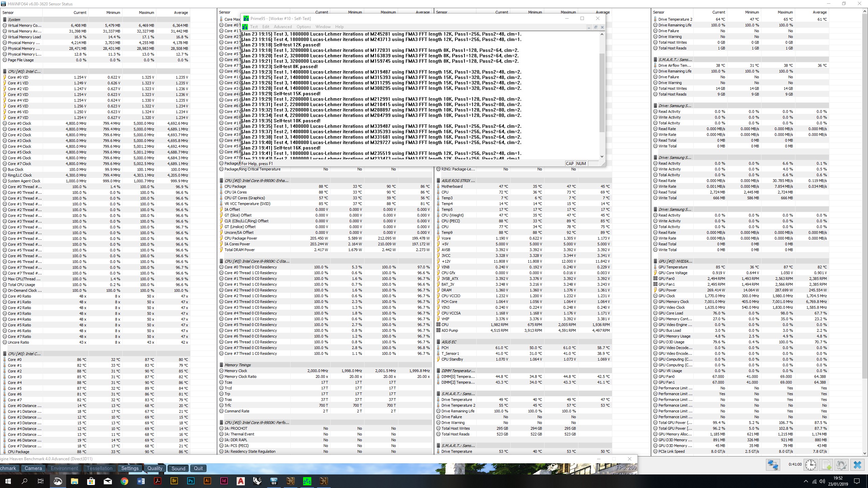
Task: Open Photoshop from the taskbar
Action: 191,481
